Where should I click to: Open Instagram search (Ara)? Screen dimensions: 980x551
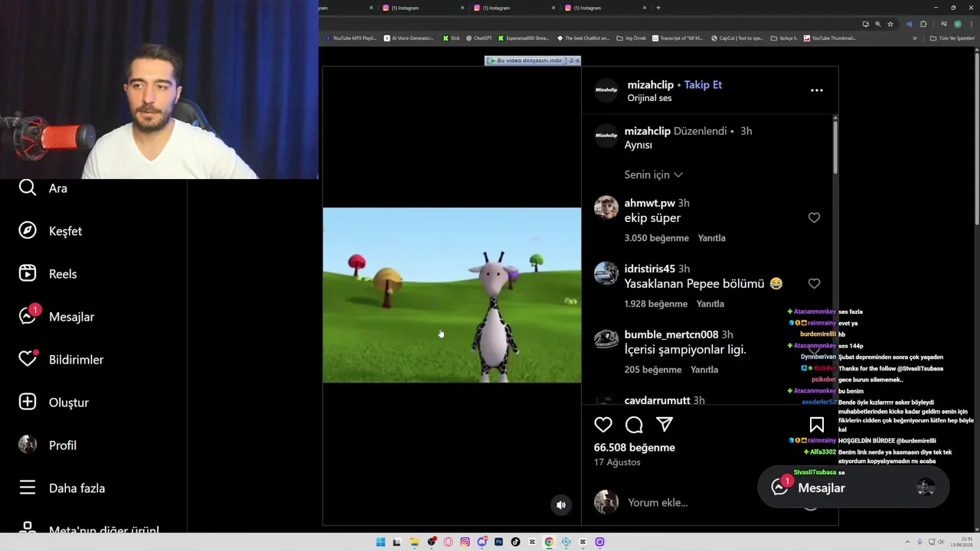pyautogui.click(x=43, y=188)
